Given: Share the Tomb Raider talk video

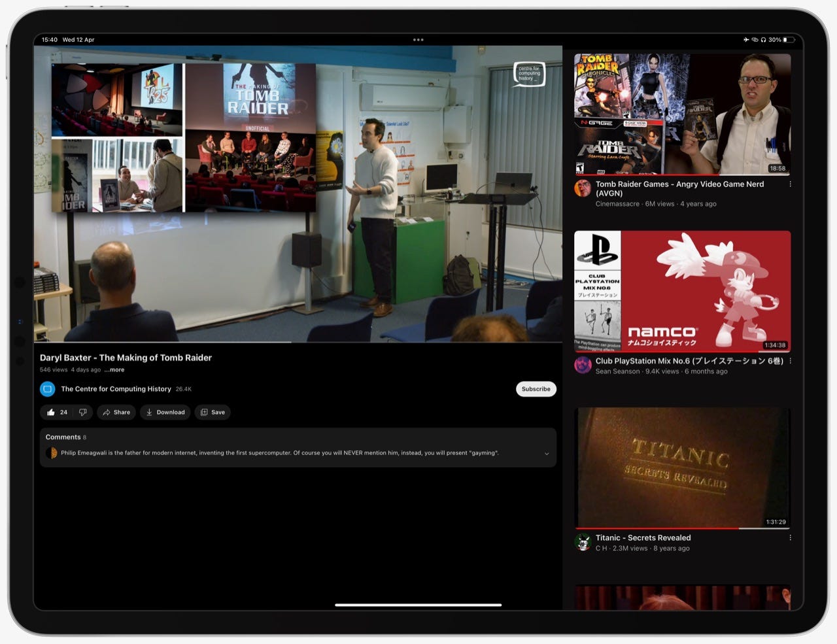Looking at the screenshot, I should click(x=116, y=413).
